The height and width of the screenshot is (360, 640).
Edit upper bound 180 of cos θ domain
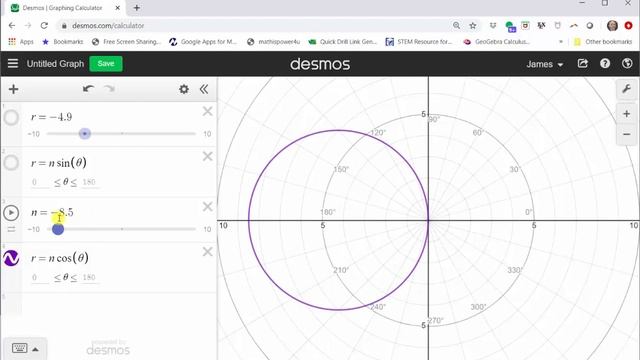[89, 278]
